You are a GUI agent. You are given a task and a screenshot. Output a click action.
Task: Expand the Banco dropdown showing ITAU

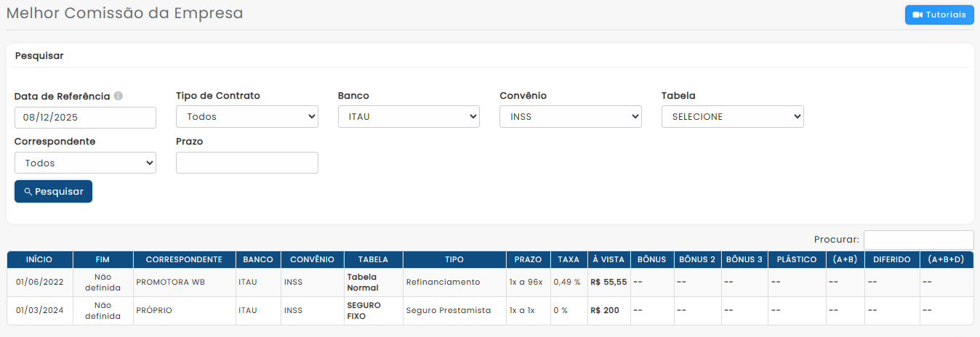(409, 117)
